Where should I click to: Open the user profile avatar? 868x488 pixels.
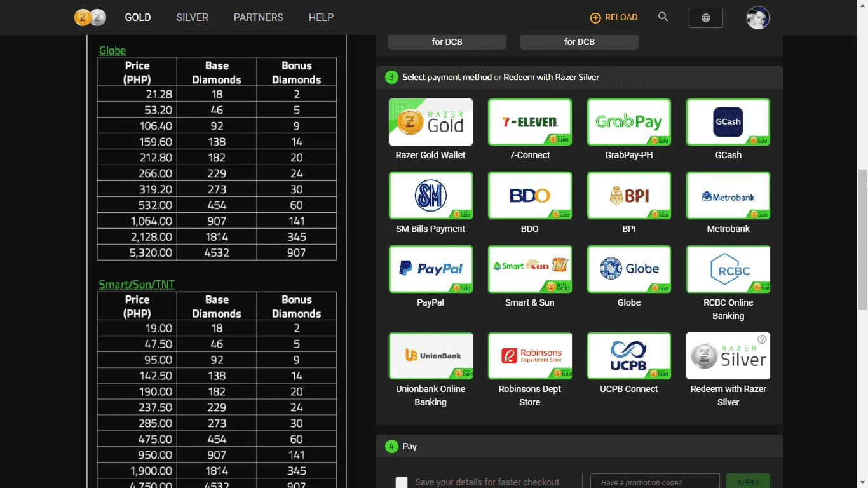click(x=757, y=18)
